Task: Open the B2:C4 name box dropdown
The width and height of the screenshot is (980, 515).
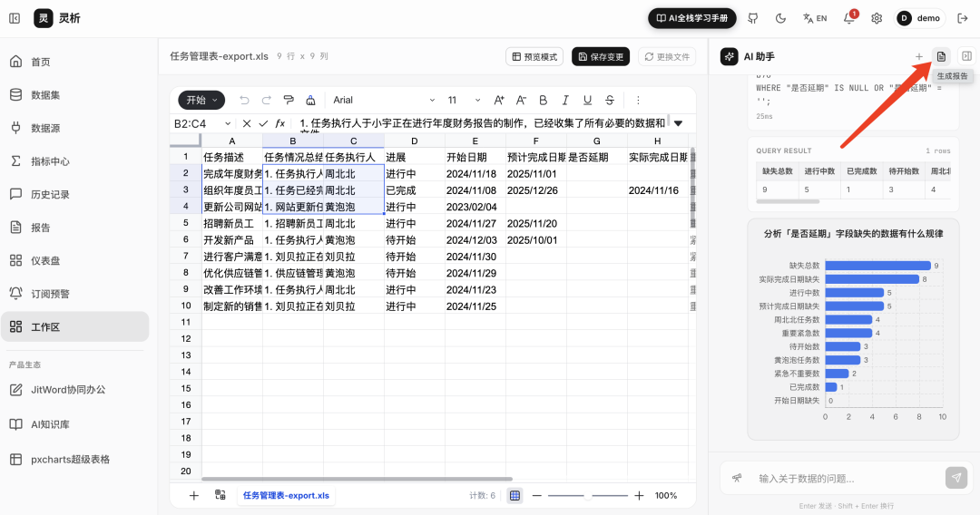Action: (x=228, y=123)
